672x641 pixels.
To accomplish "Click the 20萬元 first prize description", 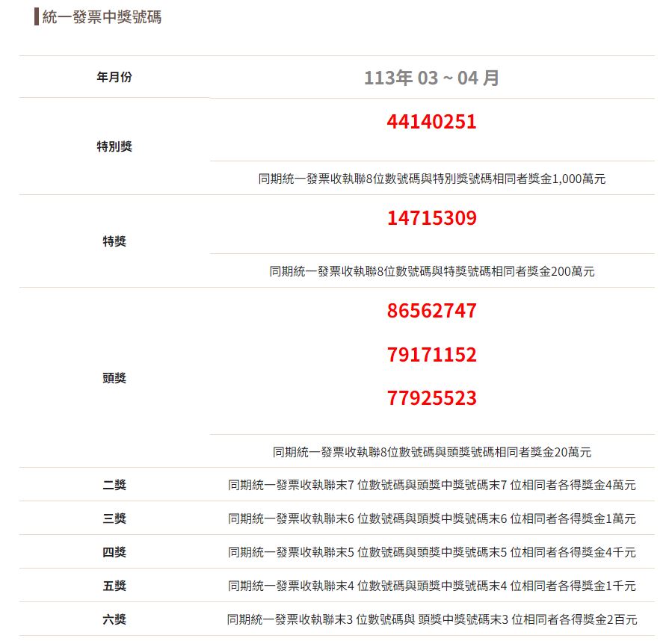I will (431, 452).
